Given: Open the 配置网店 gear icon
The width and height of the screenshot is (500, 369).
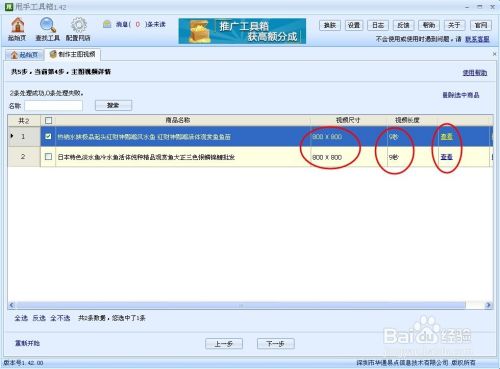Looking at the screenshot, I should pyautogui.click(x=78, y=29).
